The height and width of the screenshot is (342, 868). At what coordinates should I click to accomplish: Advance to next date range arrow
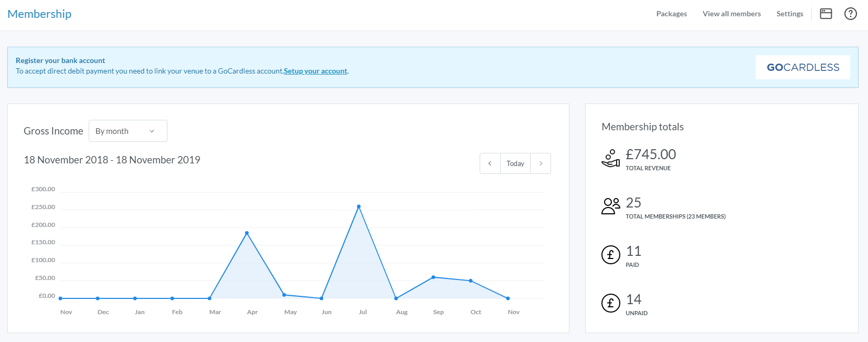(x=541, y=163)
